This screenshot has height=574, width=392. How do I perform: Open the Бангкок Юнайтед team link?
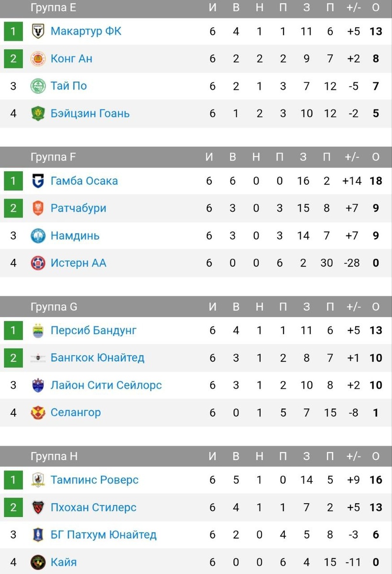tap(98, 358)
